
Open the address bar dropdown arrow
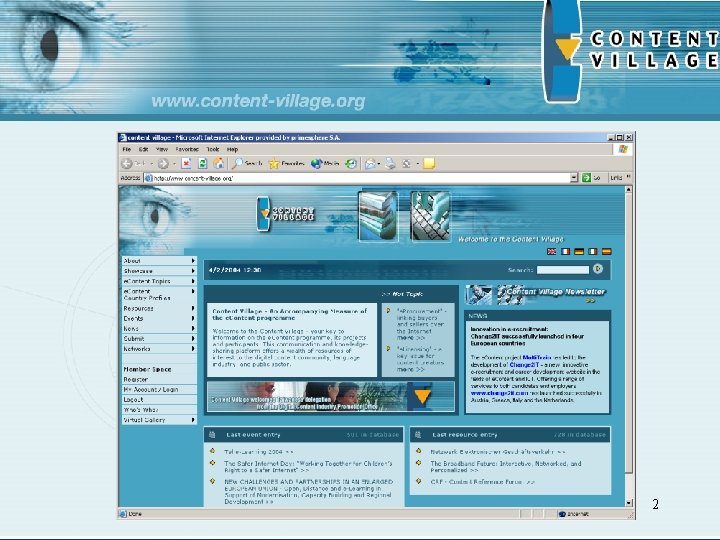pyautogui.click(x=574, y=178)
